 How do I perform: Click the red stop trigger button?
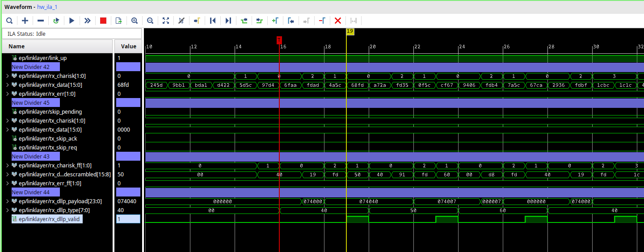(103, 21)
